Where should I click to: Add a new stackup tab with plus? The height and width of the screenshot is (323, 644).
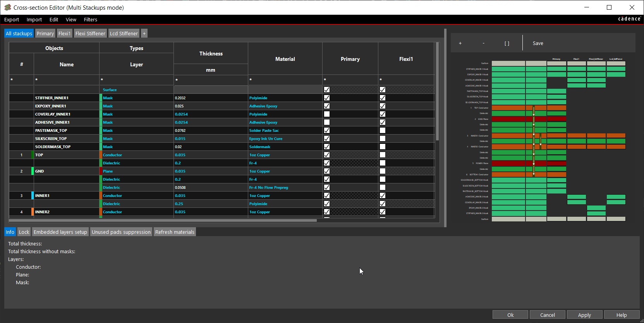pos(144,33)
